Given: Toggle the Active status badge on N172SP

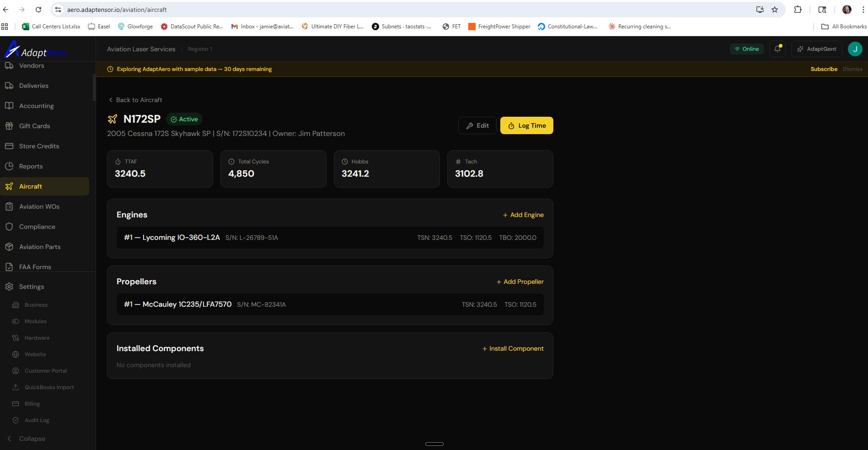Looking at the screenshot, I should click(184, 119).
